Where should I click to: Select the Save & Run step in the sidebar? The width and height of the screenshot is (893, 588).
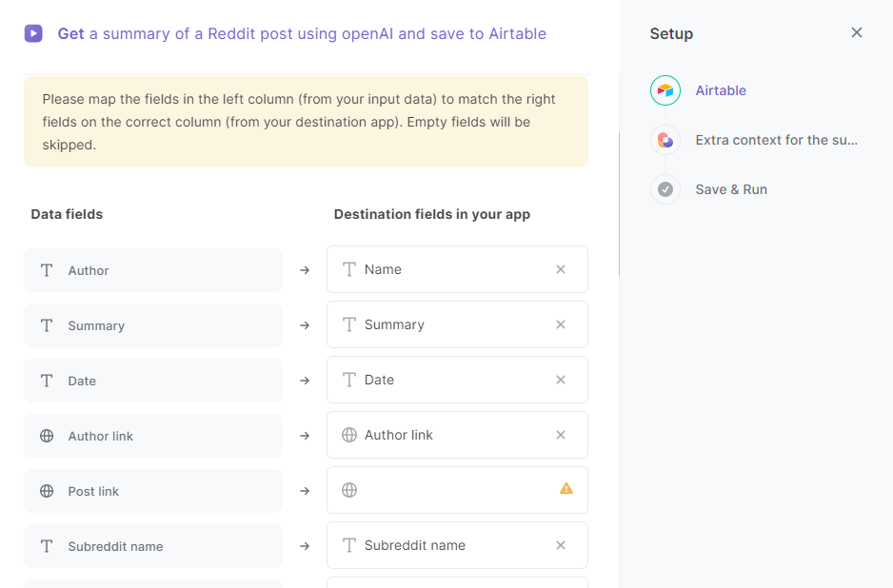click(731, 188)
